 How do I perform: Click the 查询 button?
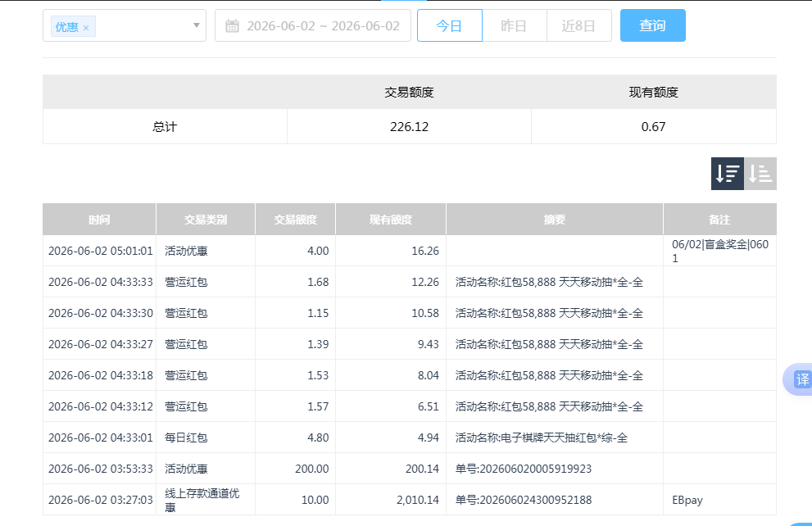coord(652,25)
